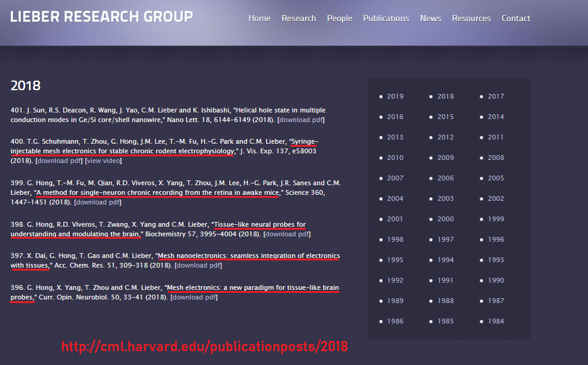Download PDF for the Biochemistry 57 paper

pos(287,234)
